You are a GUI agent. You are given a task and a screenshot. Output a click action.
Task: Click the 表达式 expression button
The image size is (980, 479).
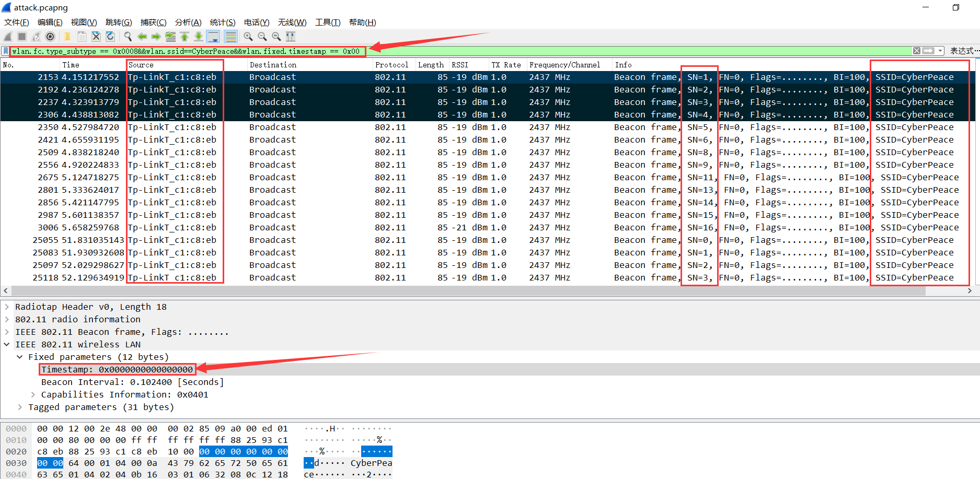[x=962, y=51]
